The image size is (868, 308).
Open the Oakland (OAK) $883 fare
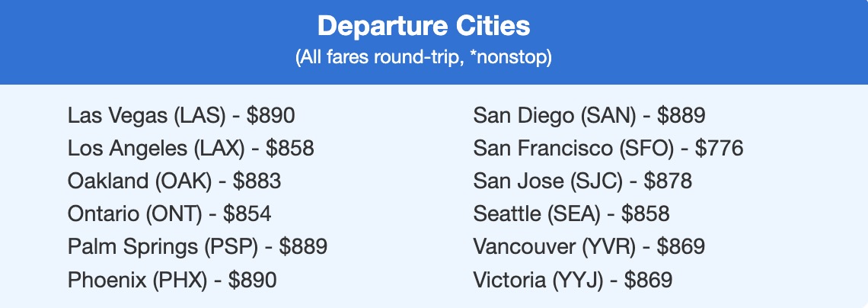(174, 181)
